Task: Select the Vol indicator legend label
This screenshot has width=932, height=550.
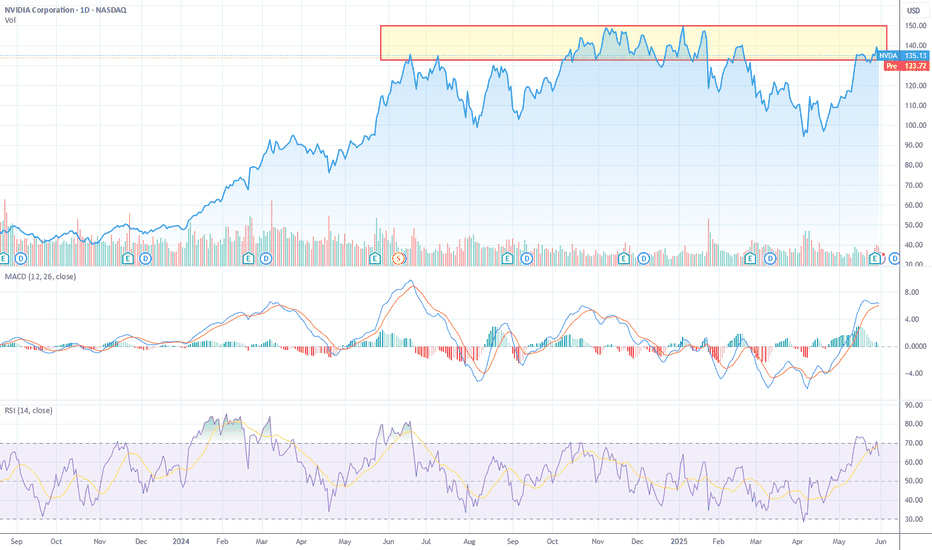Action: (10, 20)
